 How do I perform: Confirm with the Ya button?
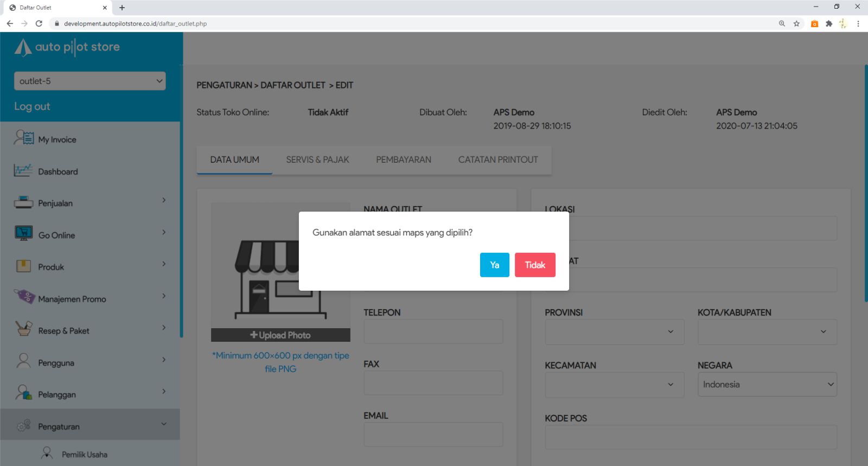494,265
